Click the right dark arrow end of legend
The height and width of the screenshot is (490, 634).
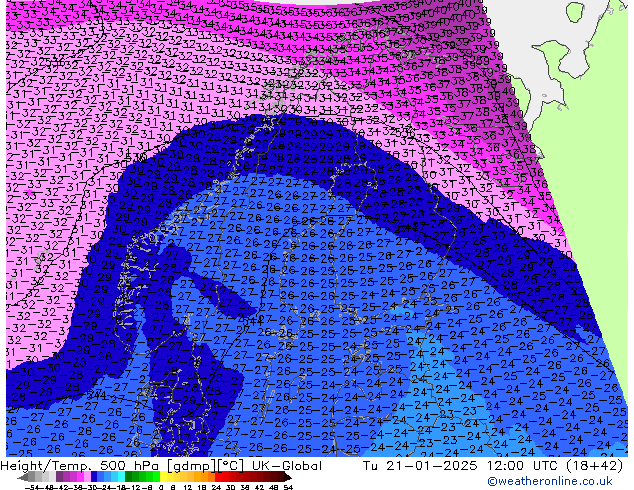point(287,477)
